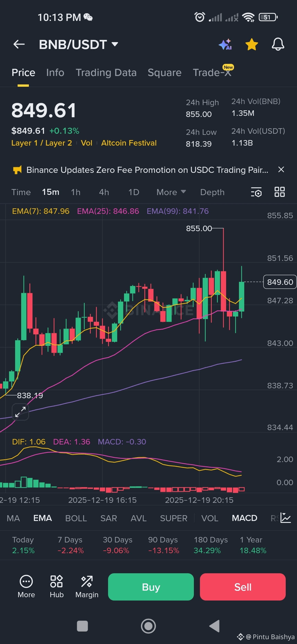Tap the 7 Days -2.24% performance

71,545
